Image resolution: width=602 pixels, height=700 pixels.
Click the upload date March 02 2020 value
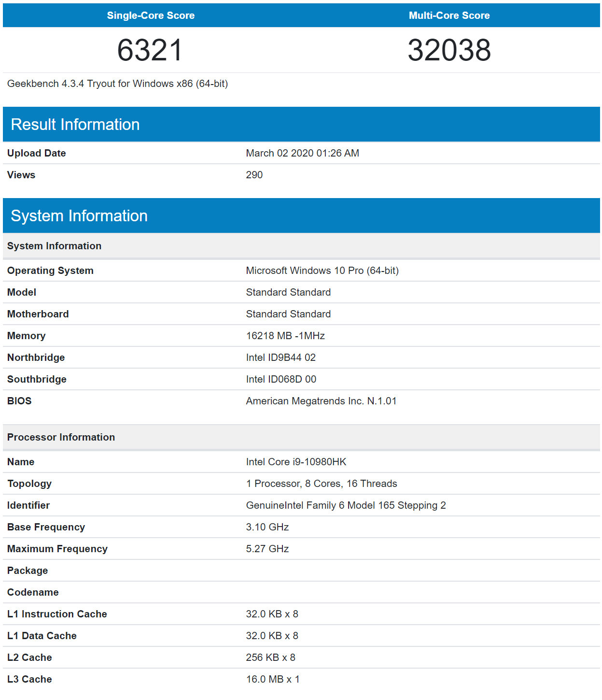[x=302, y=153]
